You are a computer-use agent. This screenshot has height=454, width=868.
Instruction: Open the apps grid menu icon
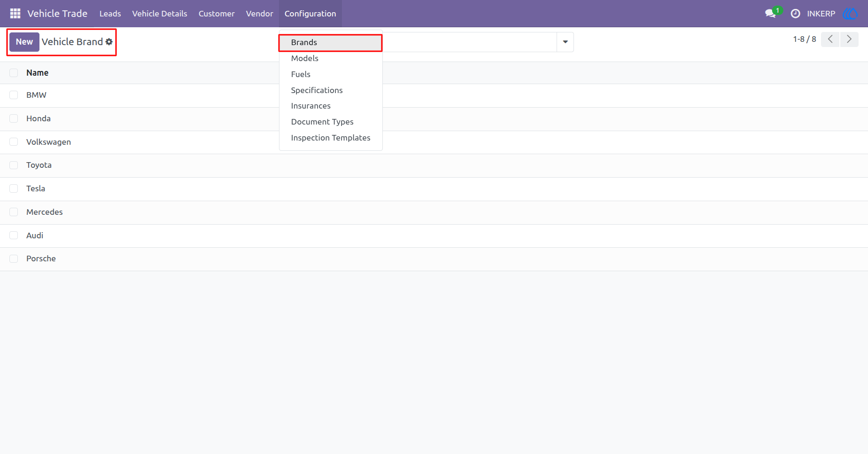click(15, 14)
